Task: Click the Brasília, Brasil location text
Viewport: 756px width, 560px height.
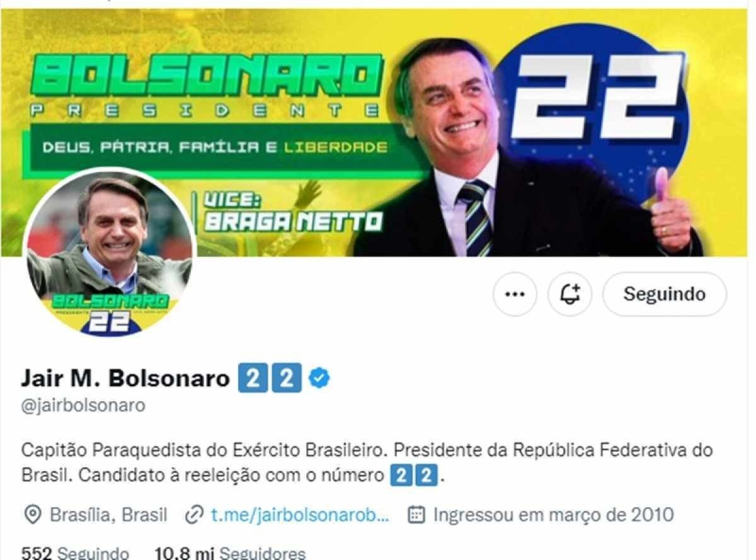Action: click(108, 515)
